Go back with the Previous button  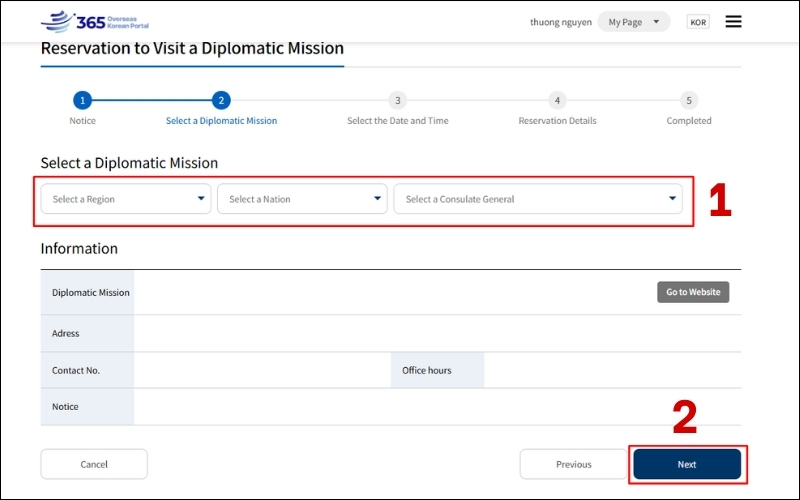pyautogui.click(x=573, y=464)
